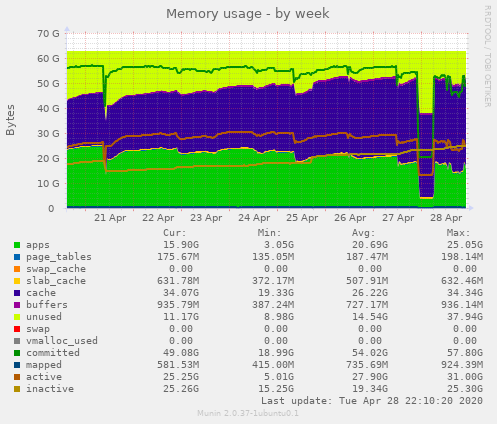Click the 'active' legend label
This screenshot has width=497, height=424.
tap(44, 377)
